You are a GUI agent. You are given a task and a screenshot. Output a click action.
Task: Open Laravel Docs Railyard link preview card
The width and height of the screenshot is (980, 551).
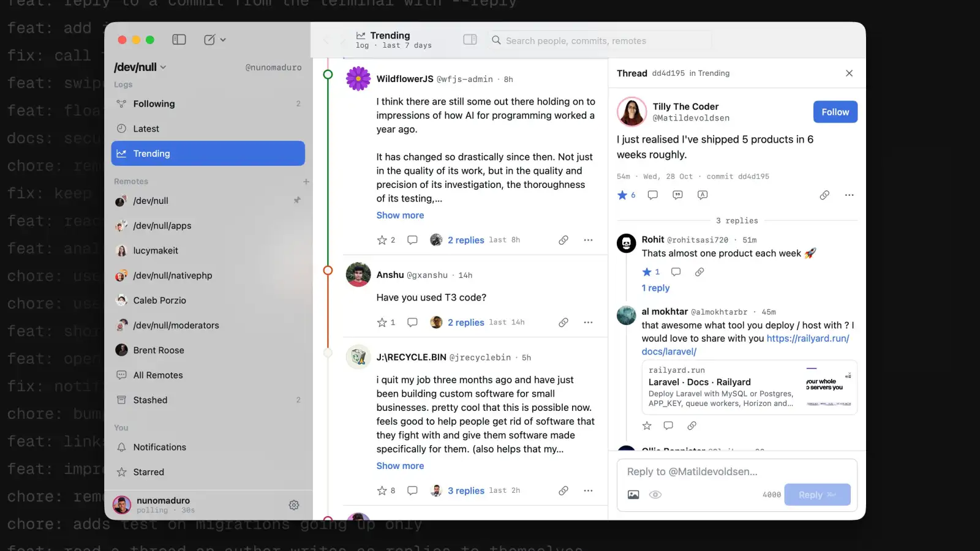point(749,388)
